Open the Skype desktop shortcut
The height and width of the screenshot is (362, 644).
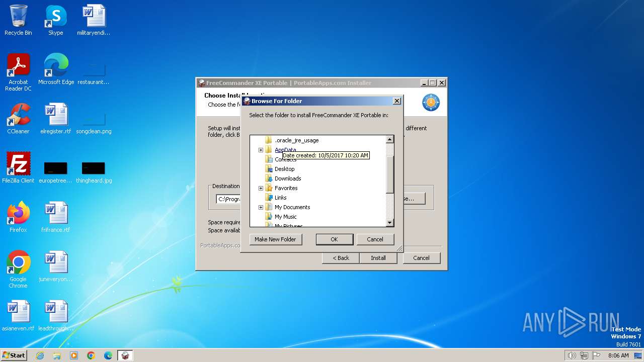click(x=55, y=20)
